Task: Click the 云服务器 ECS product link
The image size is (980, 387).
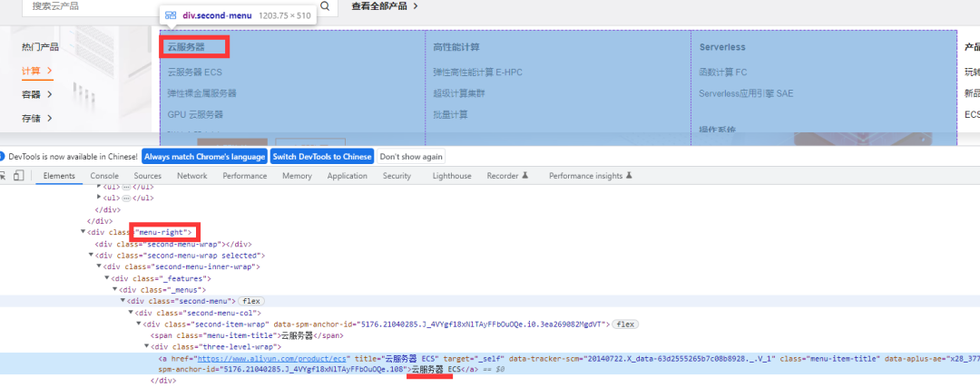Action: [x=194, y=73]
